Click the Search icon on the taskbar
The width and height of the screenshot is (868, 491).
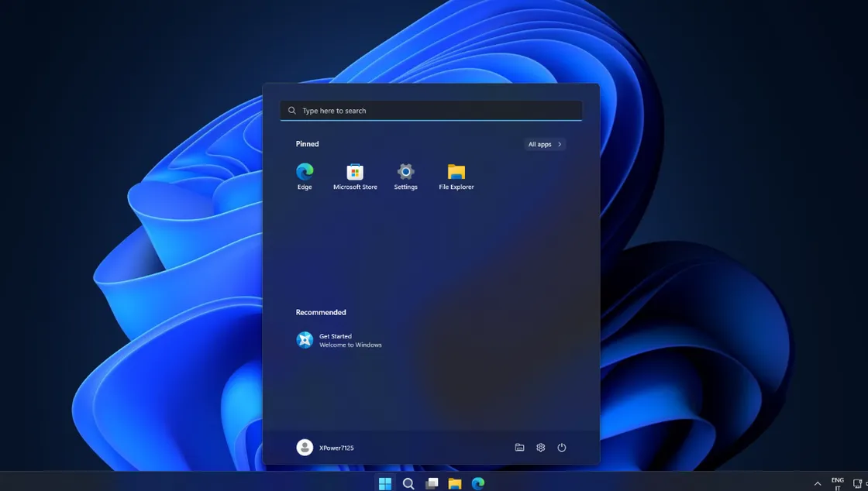coord(408,482)
